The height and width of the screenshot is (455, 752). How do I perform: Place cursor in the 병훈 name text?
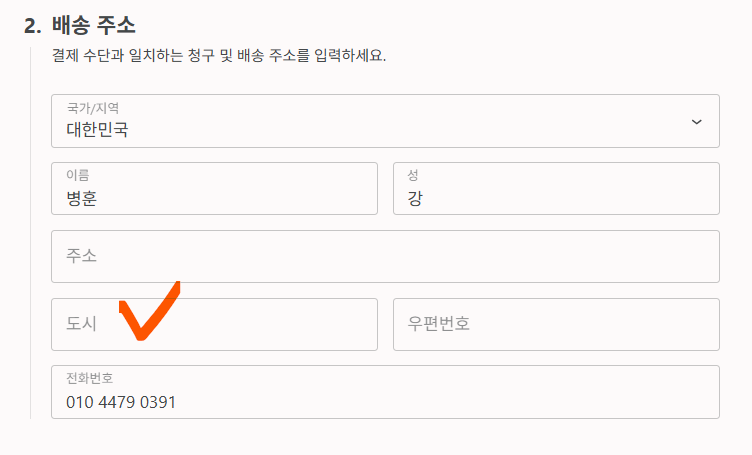(82, 198)
